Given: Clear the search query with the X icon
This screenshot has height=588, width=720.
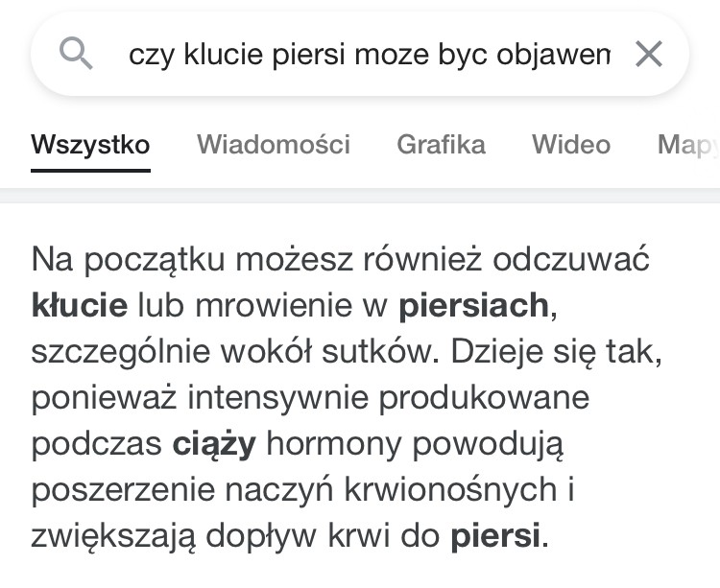Looking at the screenshot, I should [x=650, y=55].
